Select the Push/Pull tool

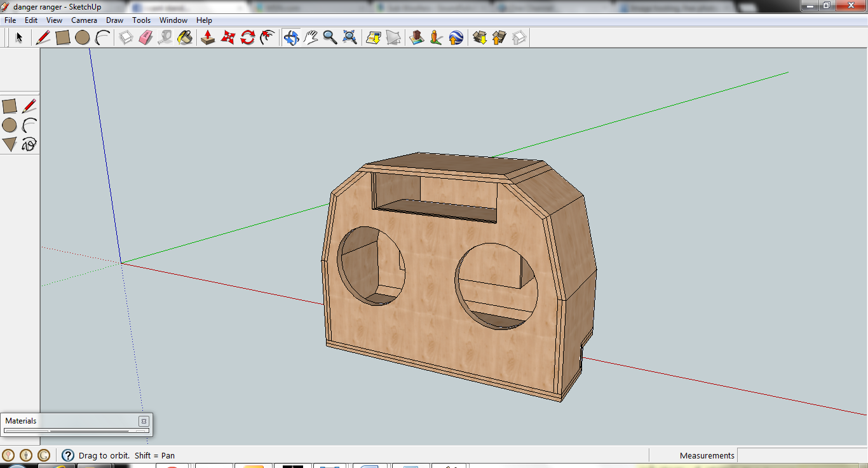[x=208, y=38]
